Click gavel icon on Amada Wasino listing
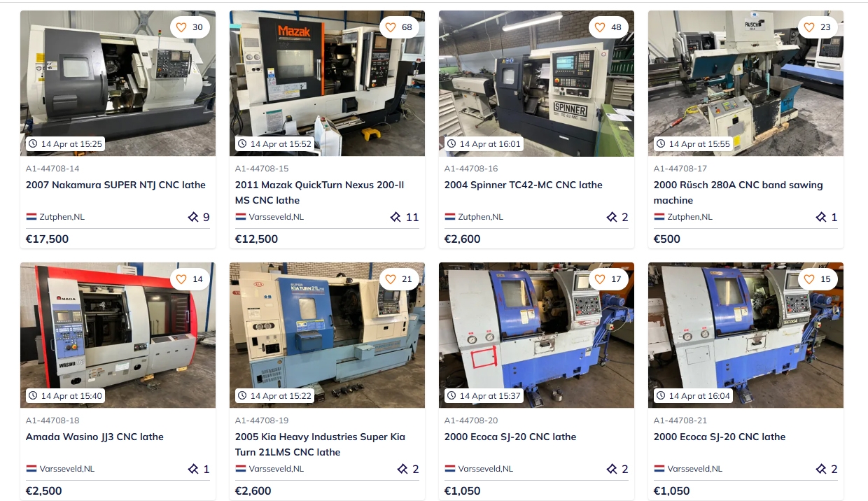868x501 pixels. click(193, 469)
